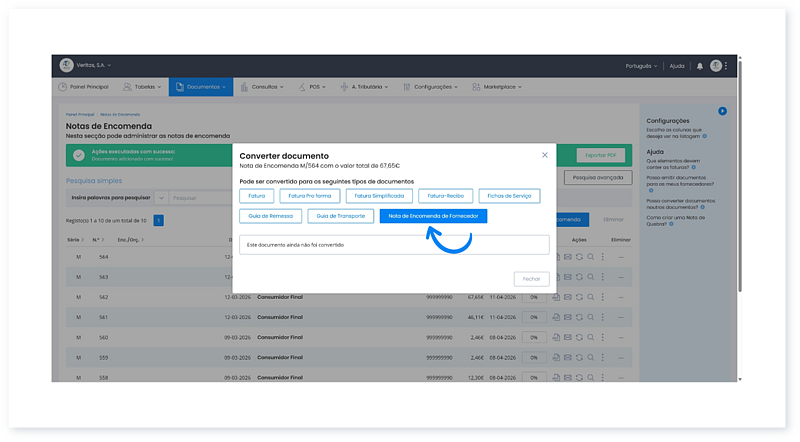Convert document to Fatura
This screenshot has width=800, height=442.
[x=257, y=196]
